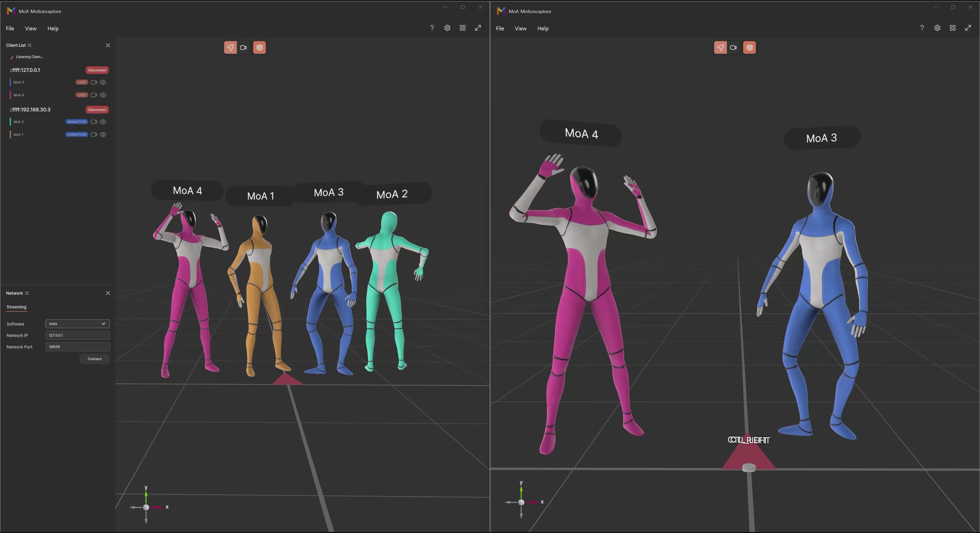
Task: Click ::ffff:127.0.0.1 client address text
Action: coord(25,70)
